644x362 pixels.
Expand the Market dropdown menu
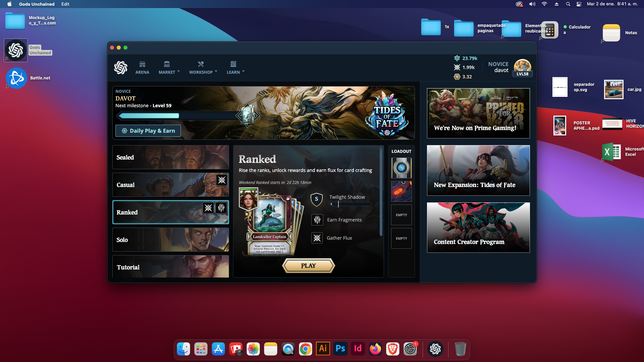coord(169,67)
